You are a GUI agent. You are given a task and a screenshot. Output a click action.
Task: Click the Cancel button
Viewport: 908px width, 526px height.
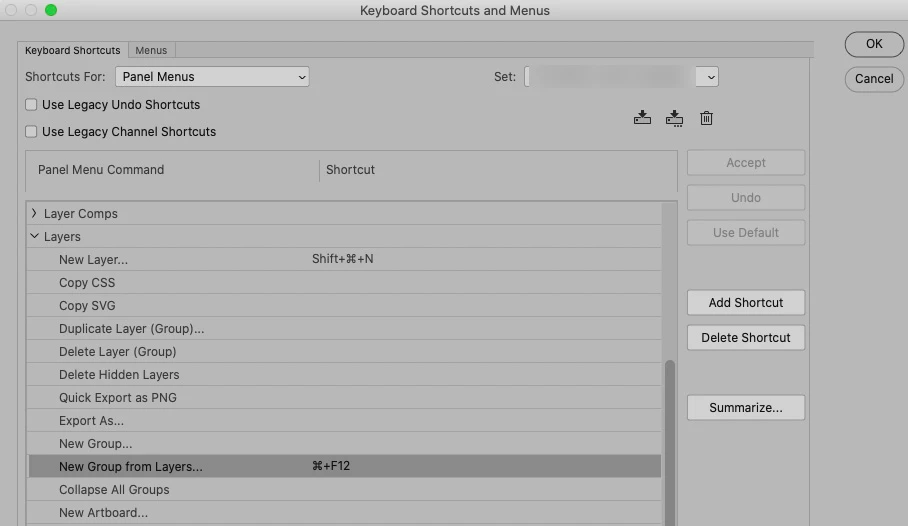tap(874, 79)
